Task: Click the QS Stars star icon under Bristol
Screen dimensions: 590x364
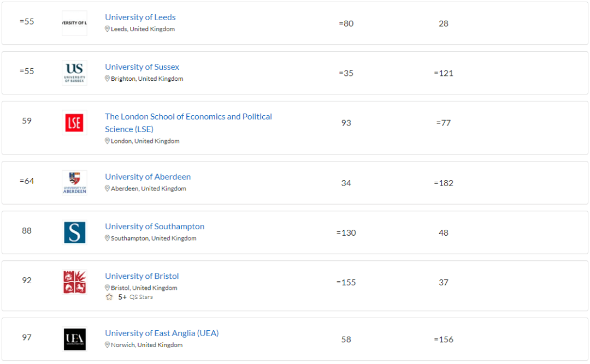Action: (x=109, y=297)
